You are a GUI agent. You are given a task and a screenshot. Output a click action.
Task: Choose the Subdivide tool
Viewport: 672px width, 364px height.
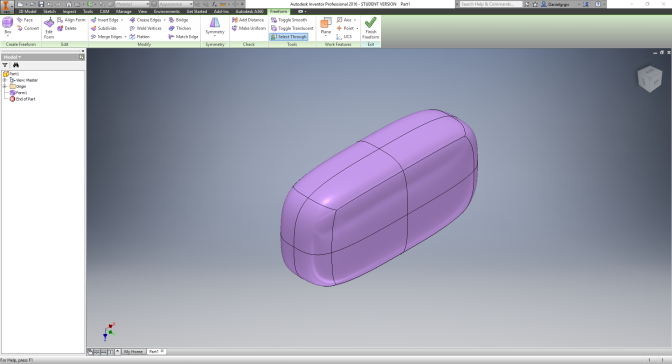tap(104, 28)
